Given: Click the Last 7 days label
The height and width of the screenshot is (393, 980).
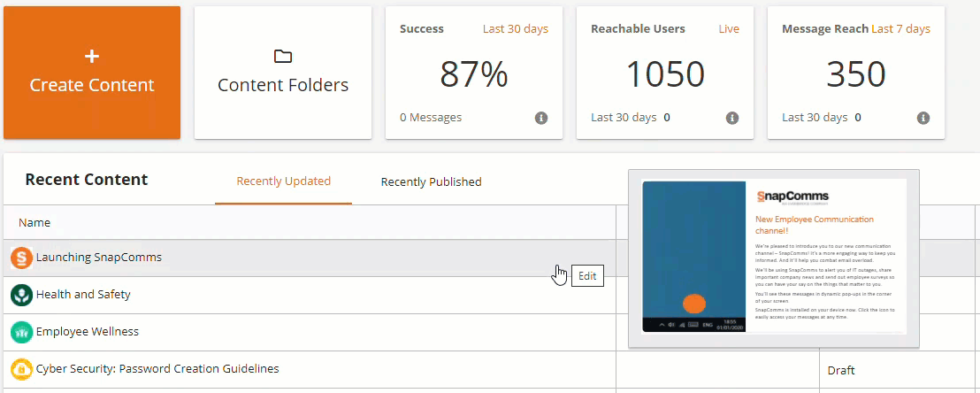Looking at the screenshot, I should pos(900,29).
